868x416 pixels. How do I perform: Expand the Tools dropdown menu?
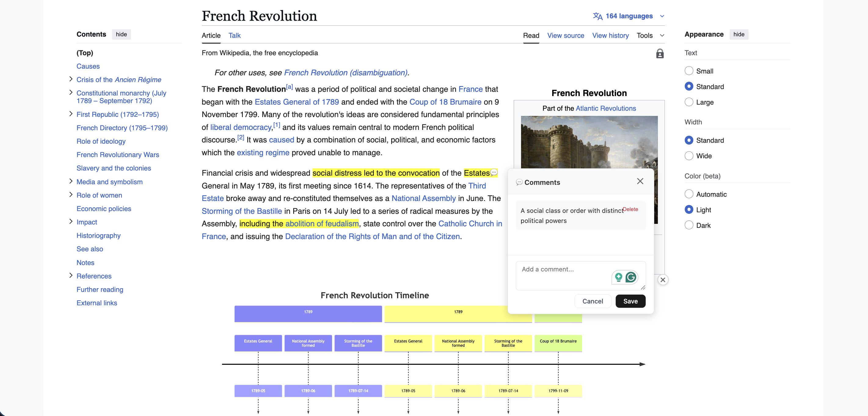(650, 35)
